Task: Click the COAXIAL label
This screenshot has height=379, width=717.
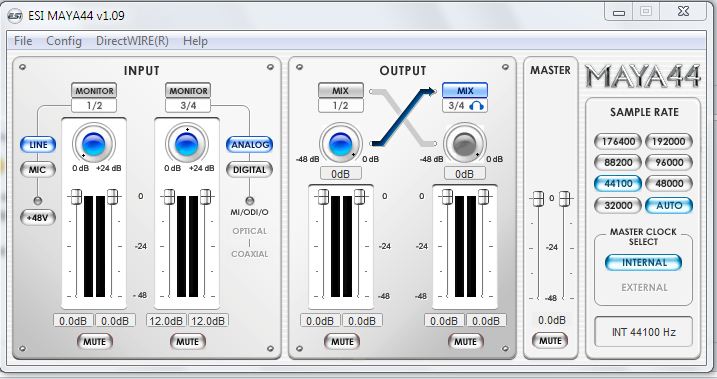Action: (250, 254)
